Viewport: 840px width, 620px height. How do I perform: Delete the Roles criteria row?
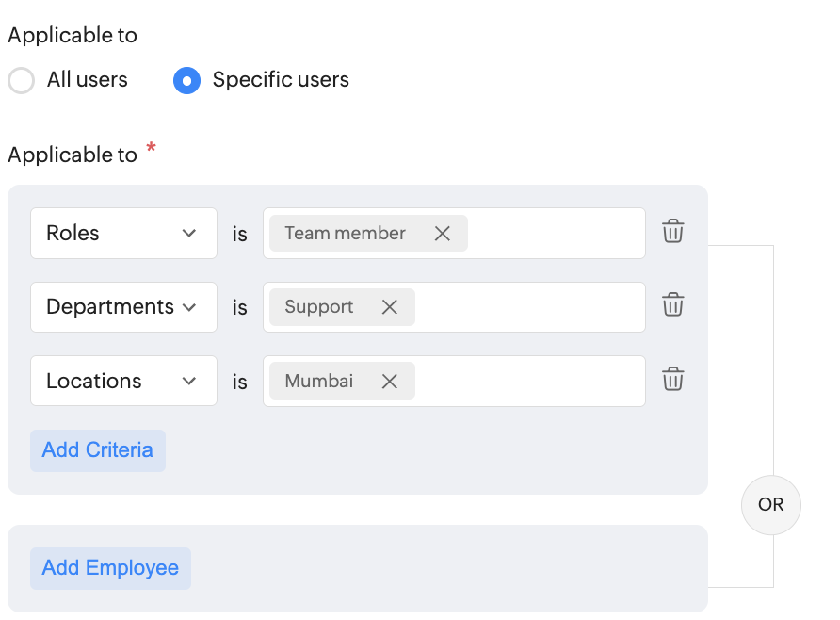[673, 231]
